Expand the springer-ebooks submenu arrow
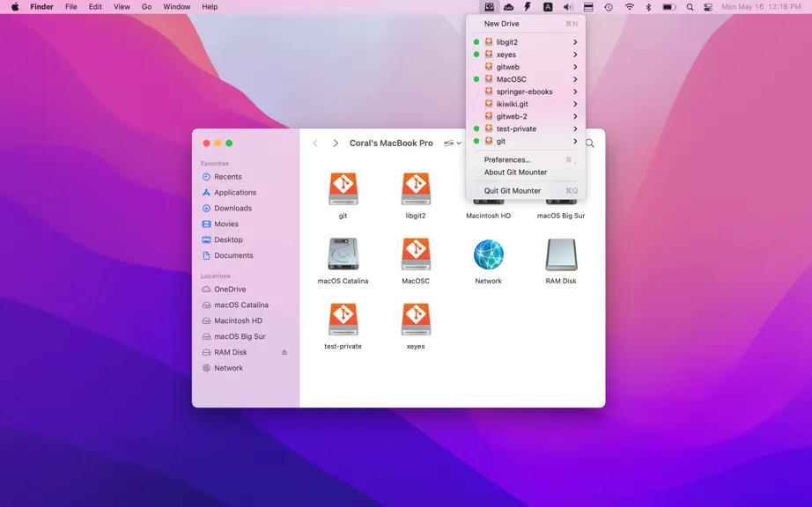The height and width of the screenshot is (507, 812). tap(575, 92)
